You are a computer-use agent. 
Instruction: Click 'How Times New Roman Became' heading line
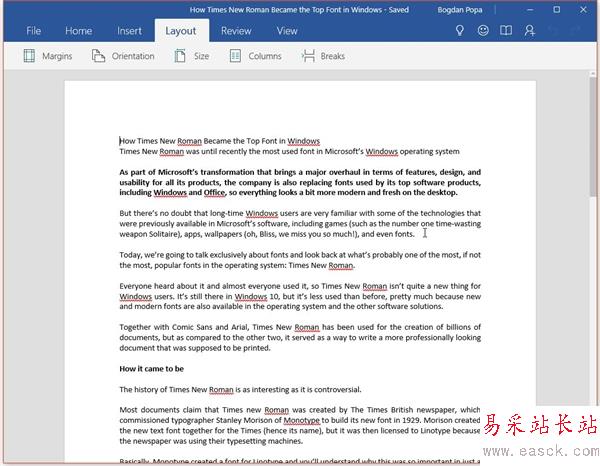[x=220, y=141]
